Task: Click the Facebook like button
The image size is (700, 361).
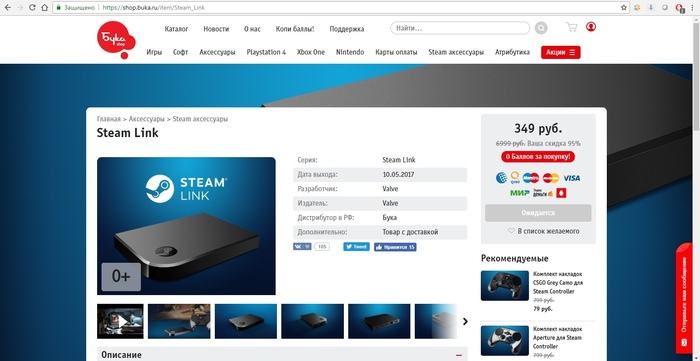Action: 395,247
